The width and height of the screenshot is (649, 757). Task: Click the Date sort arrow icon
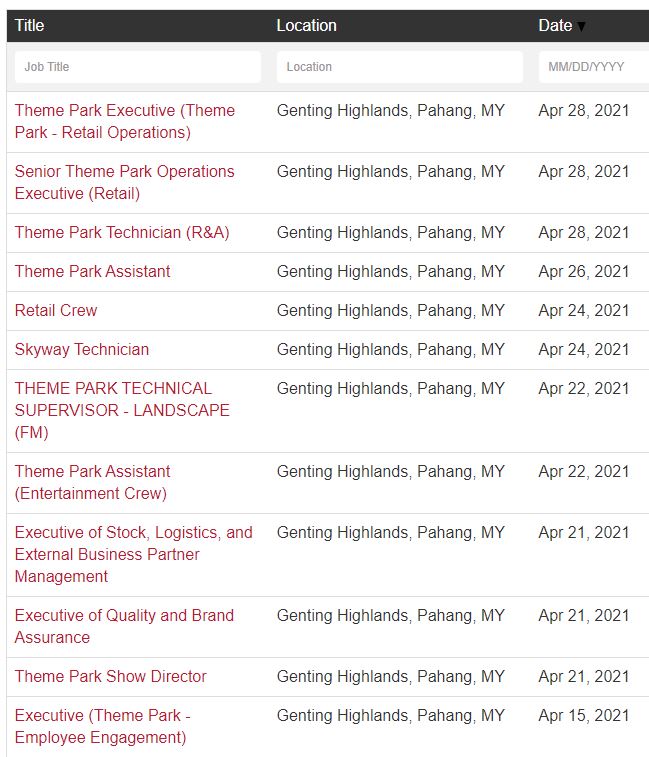coord(581,27)
